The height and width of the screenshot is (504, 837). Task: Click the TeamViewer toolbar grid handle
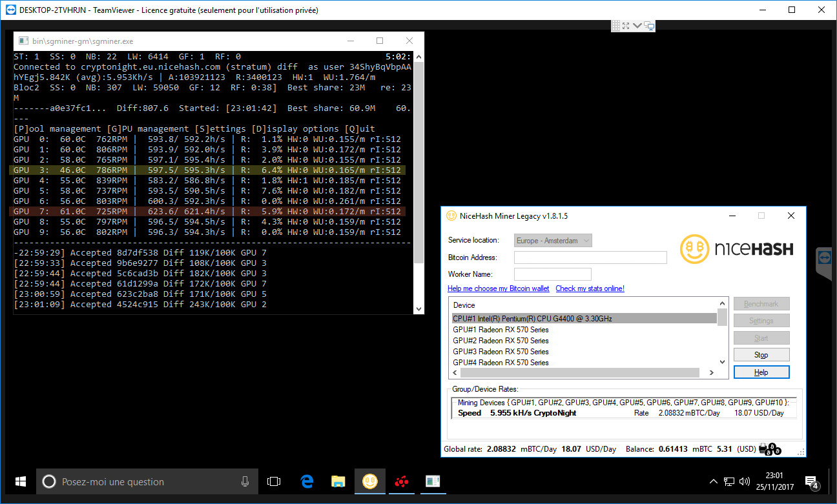point(616,25)
